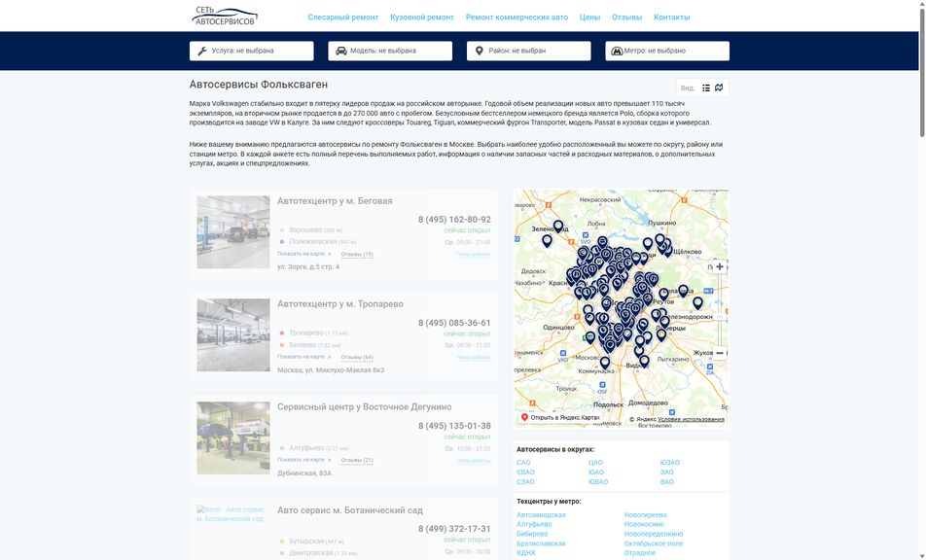
Task: Open Автозаводская metro link
Action: (541, 515)
